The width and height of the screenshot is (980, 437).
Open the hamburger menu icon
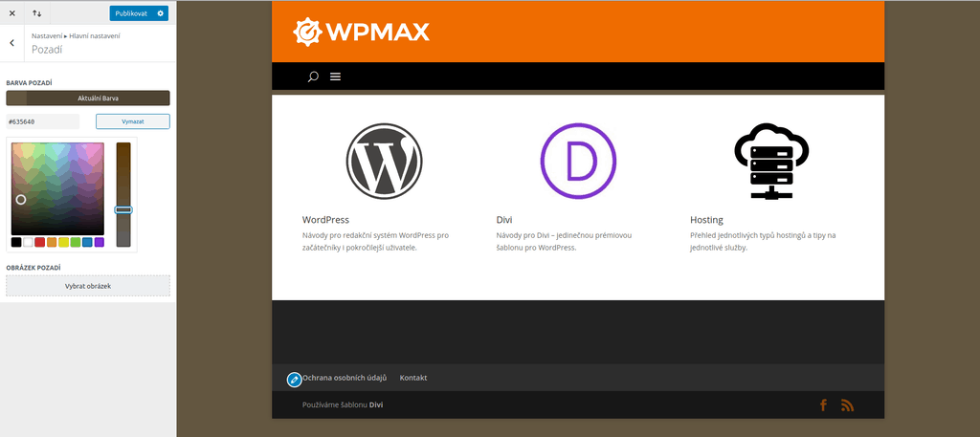(x=336, y=76)
